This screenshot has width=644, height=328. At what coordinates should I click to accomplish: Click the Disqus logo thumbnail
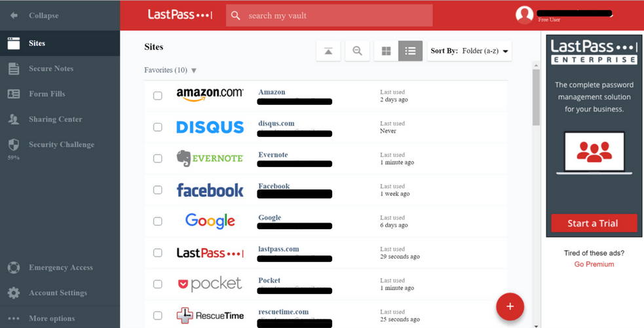[210, 127]
